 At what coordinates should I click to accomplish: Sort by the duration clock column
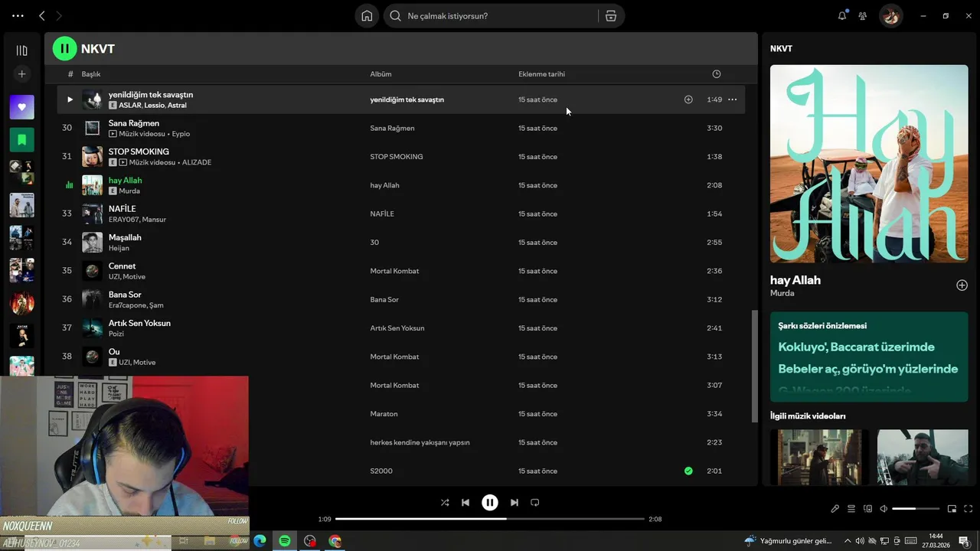click(717, 74)
